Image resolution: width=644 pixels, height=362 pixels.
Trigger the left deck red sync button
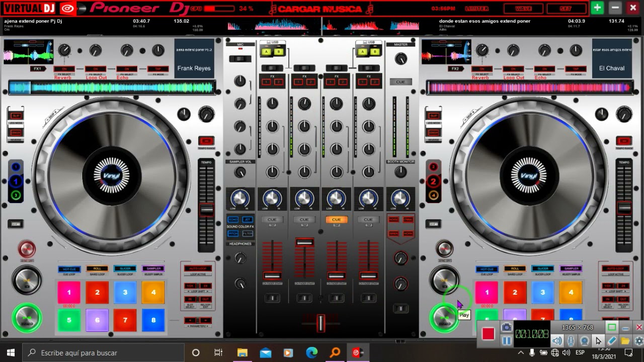point(27,249)
